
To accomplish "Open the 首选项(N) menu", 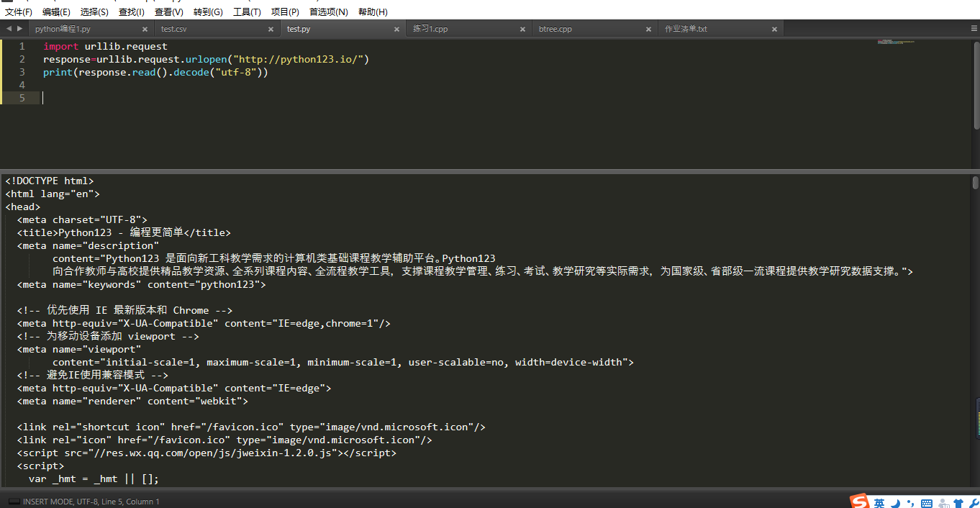I will (329, 12).
